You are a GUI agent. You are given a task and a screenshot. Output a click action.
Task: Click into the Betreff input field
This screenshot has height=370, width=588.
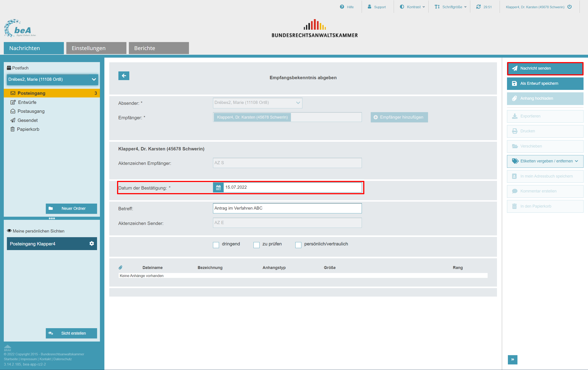click(287, 208)
